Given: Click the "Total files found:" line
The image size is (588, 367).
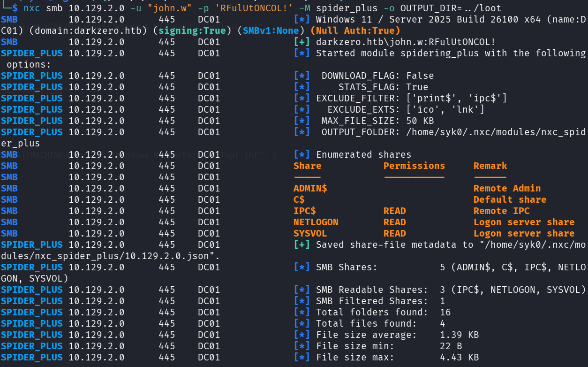Looking at the screenshot, I should (x=381, y=323).
